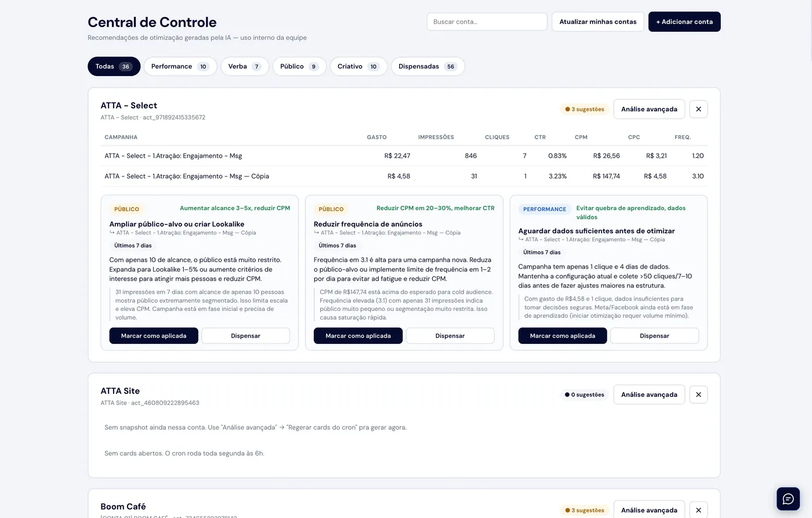Click the Adicionar conta button
This screenshot has width=812, height=518.
tap(684, 21)
